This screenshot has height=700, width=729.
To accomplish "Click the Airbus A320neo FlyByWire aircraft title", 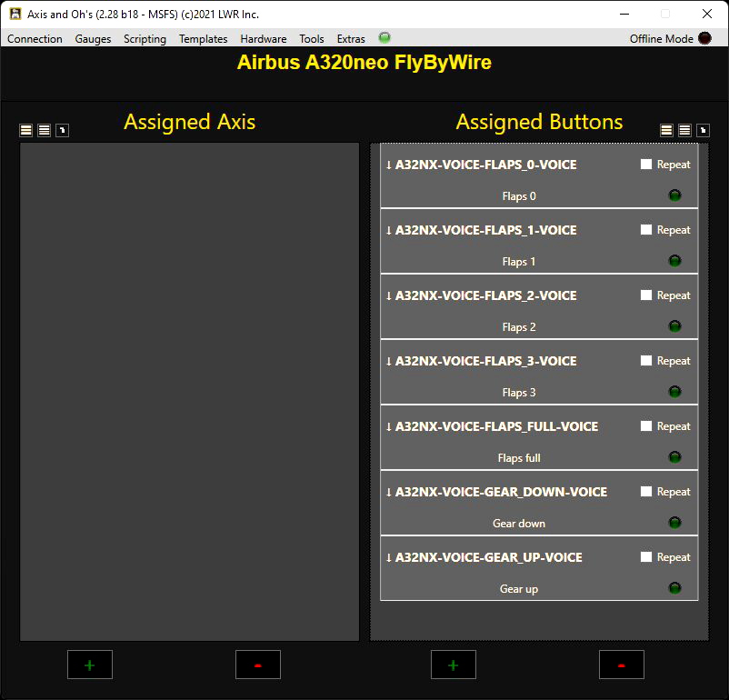I will click(x=364, y=63).
